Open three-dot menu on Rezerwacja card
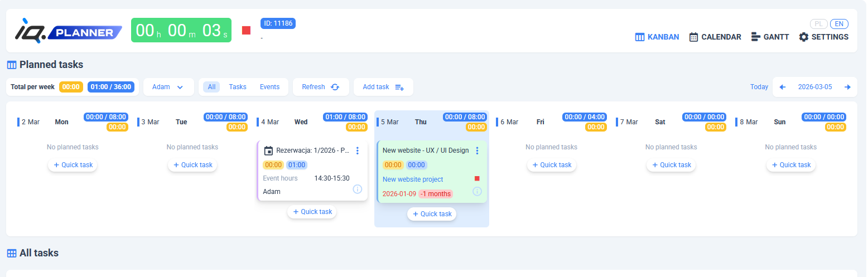 coord(358,150)
